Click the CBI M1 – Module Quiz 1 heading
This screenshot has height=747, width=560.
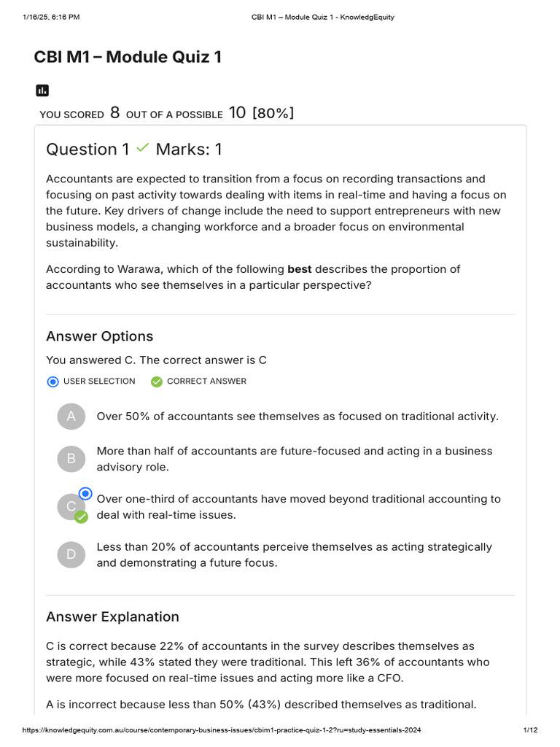[x=128, y=57]
